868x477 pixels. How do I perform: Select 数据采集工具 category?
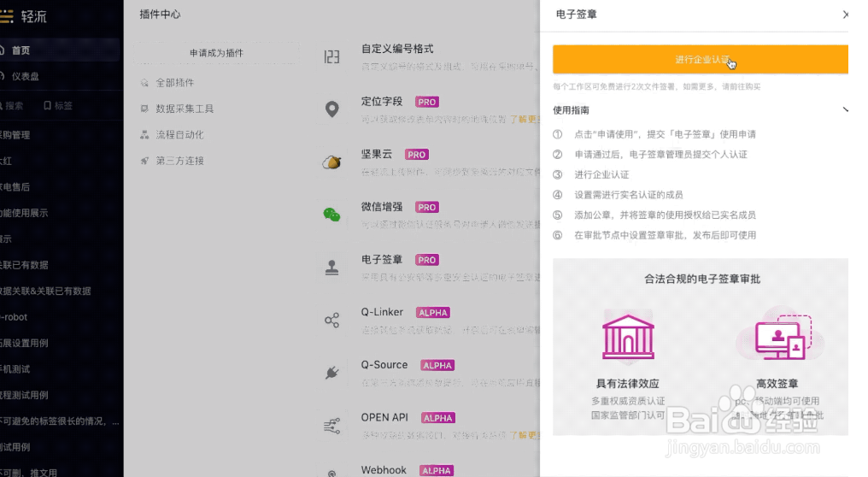point(185,109)
